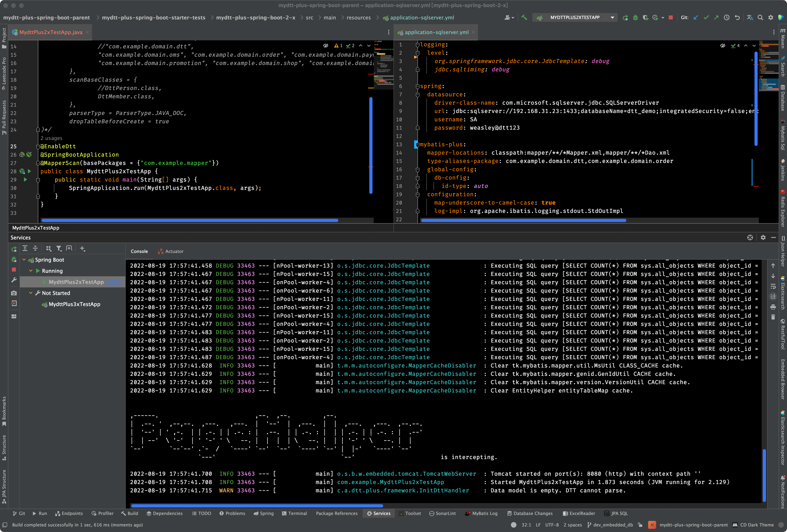Click the Git update project arrow
Image resolution: width=787 pixels, height=532 pixels.
click(x=696, y=17)
